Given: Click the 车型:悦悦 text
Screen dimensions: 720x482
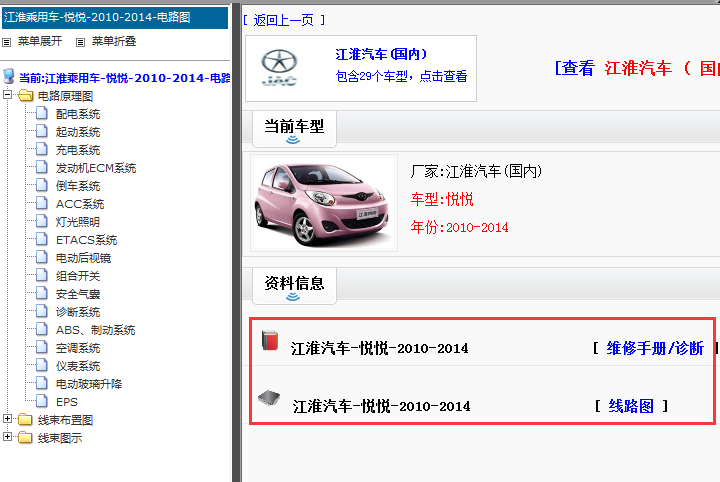Looking at the screenshot, I should tap(442, 200).
